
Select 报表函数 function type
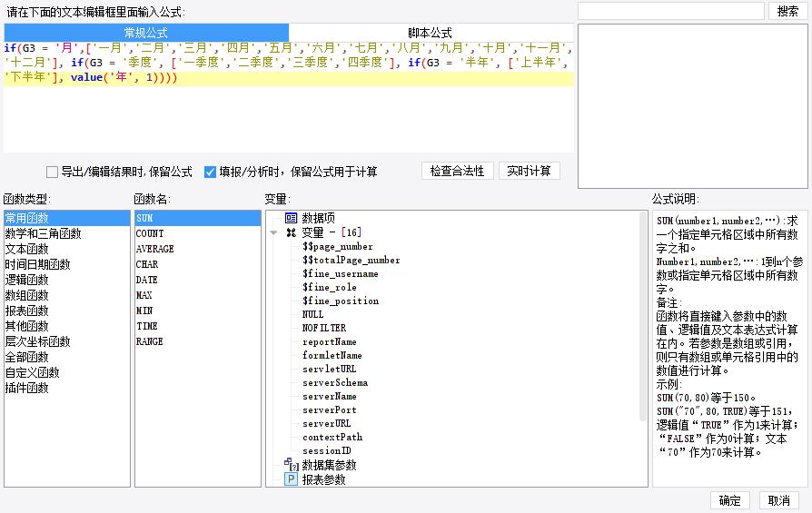[67, 311]
